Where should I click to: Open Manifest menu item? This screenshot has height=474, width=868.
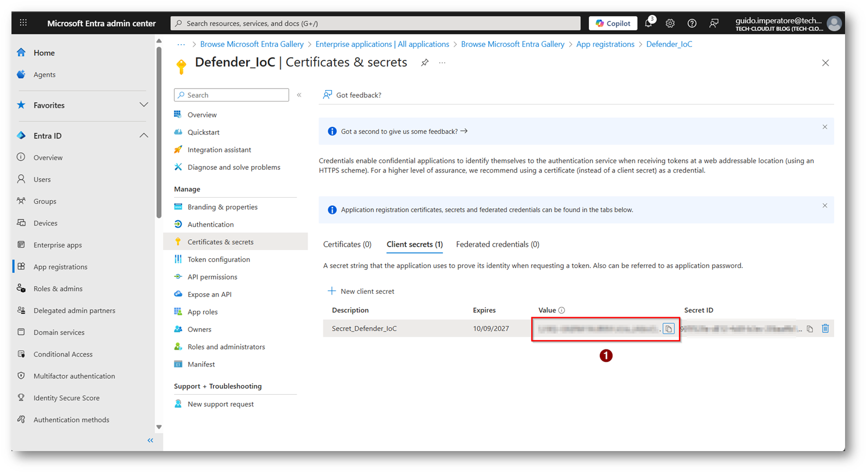201,364
